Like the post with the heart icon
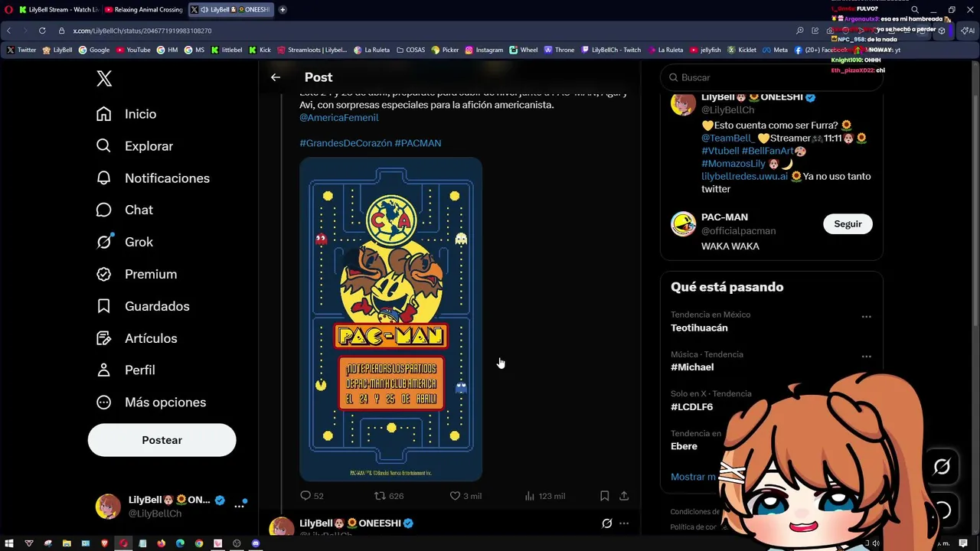Image resolution: width=980 pixels, height=551 pixels. tap(455, 496)
